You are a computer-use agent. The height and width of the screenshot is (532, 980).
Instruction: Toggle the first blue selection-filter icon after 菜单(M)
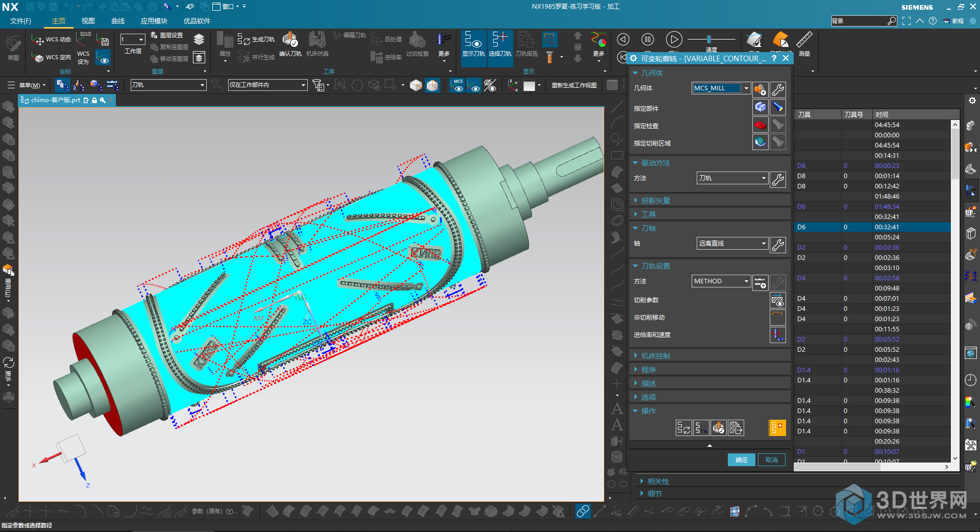[x=62, y=85]
